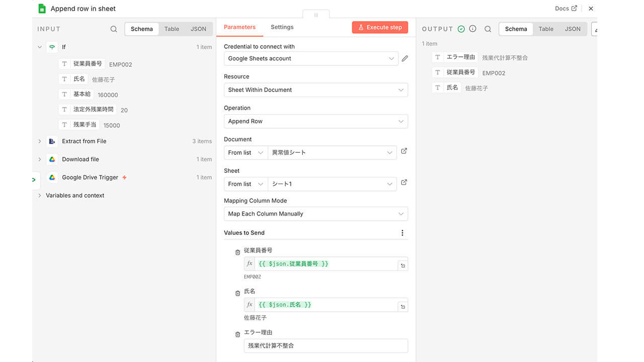Click the output info icon
This screenshot has height=362, width=644.
pos(472,29)
